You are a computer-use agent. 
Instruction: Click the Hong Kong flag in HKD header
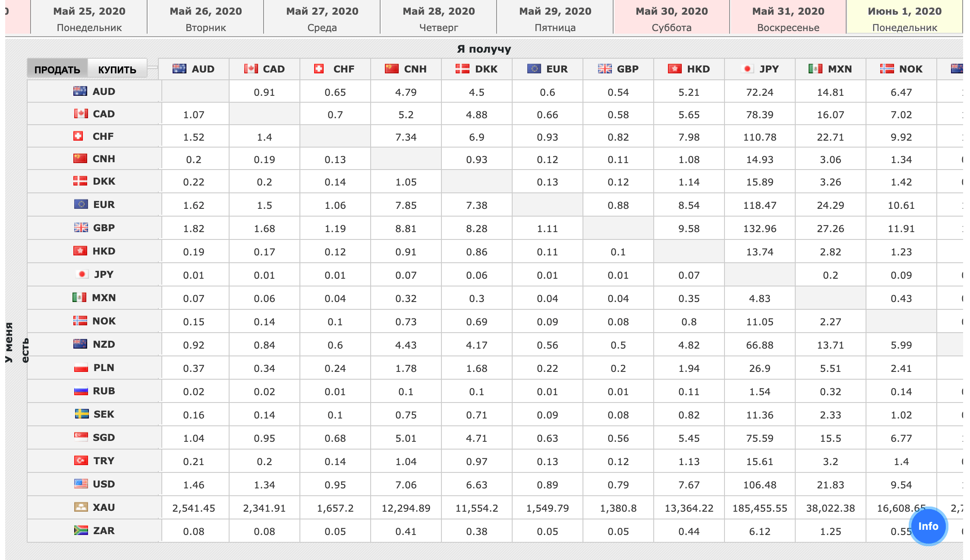[x=674, y=69]
